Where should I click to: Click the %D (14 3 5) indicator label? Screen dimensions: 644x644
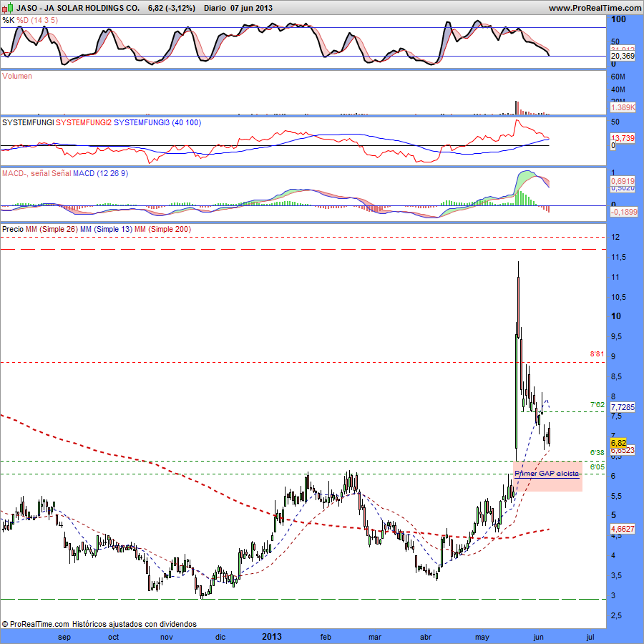[x=37, y=20]
